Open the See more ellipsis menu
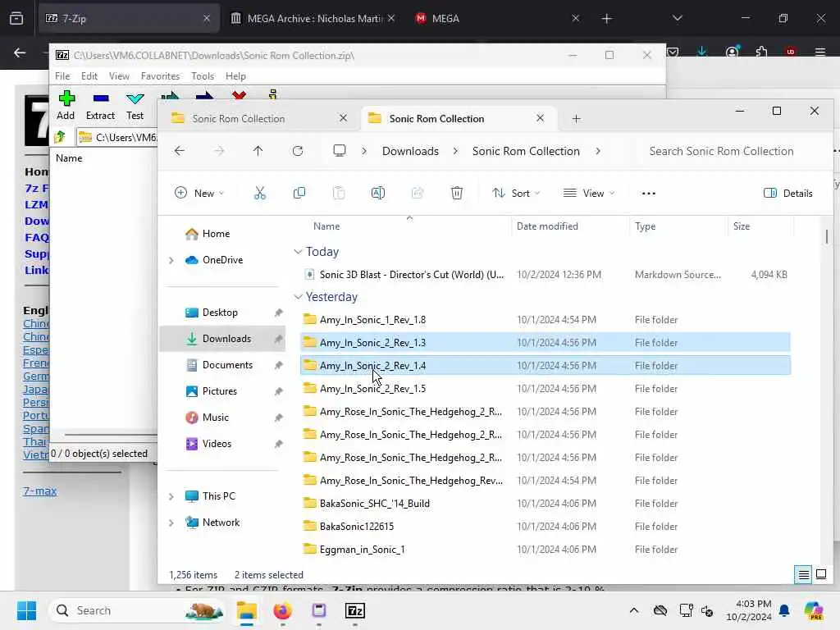The height and width of the screenshot is (630, 840). (x=648, y=194)
